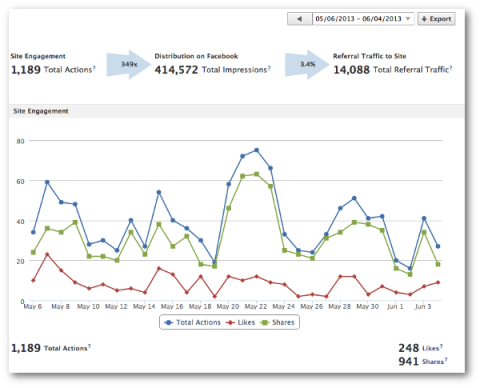Click the Total Actions point at May 6
This screenshot has width=480, height=388.
click(x=33, y=232)
